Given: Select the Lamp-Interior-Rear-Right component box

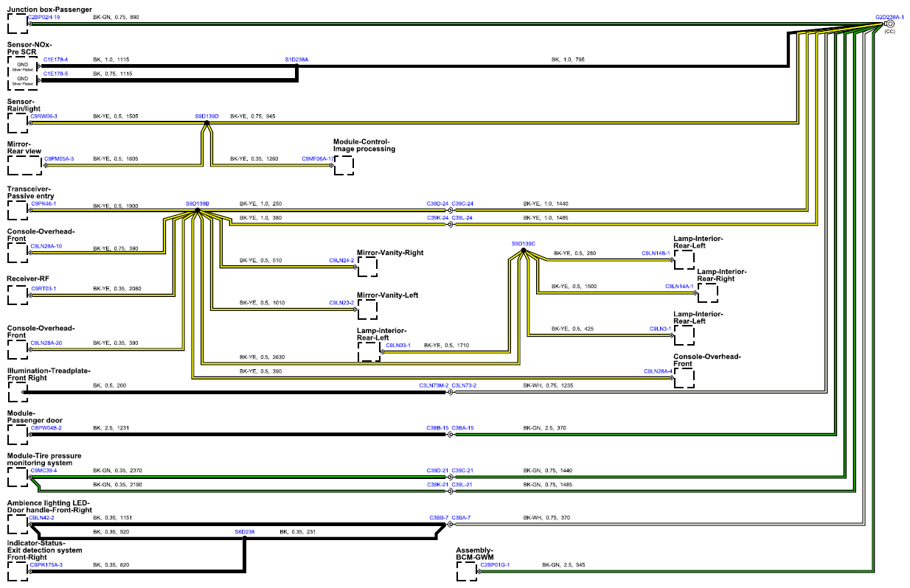Looking at the screenshot, I should point(709,293).
